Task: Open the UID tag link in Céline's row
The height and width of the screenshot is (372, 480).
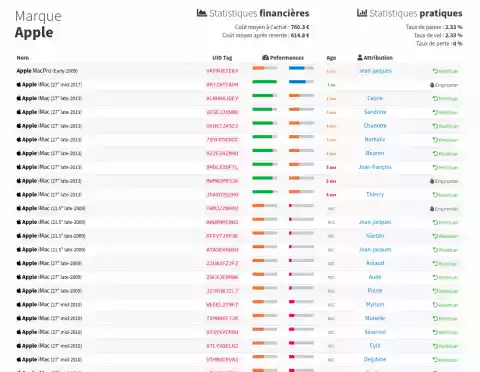Action: pos(222,98)
